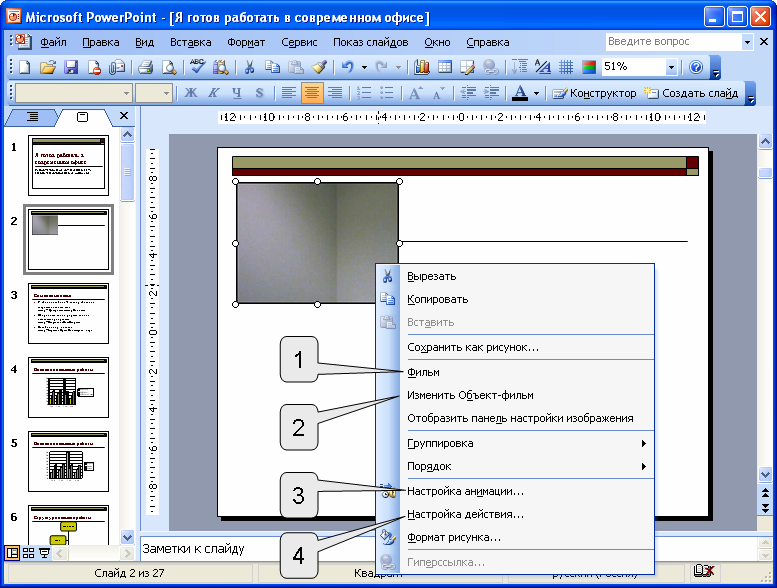
Task: Align text right
Action: coord(335,93)
